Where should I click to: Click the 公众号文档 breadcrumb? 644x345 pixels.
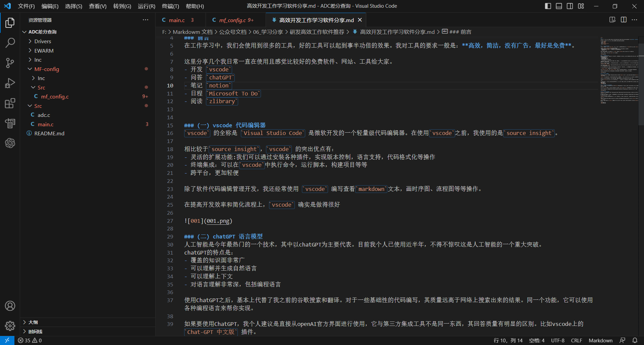click(232, 32)
